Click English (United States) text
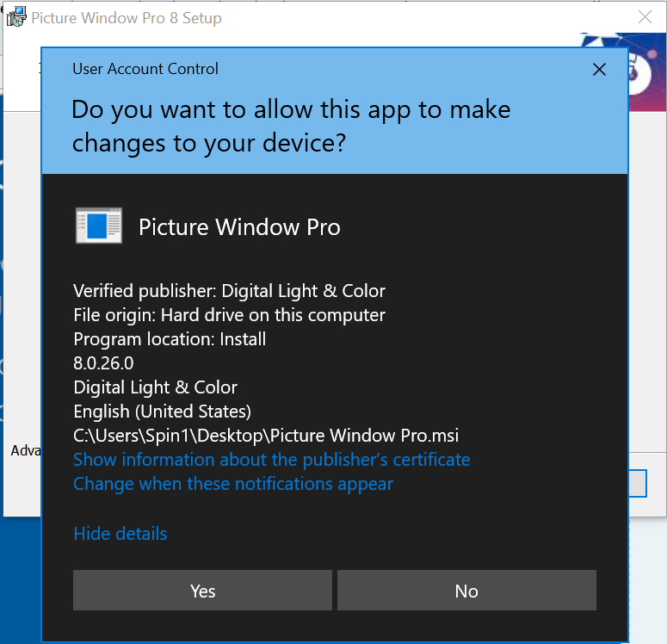The width and height of the screenshot is (667, 644). click(x=163, y=412)
